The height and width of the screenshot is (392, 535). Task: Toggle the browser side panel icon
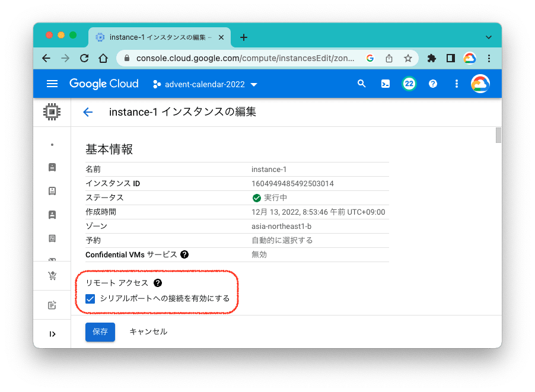click(x=451, y=58)
